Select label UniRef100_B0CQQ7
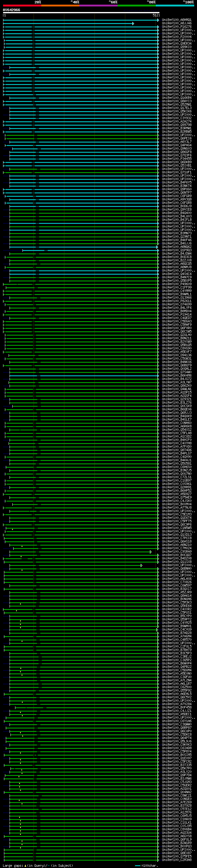 176,555
